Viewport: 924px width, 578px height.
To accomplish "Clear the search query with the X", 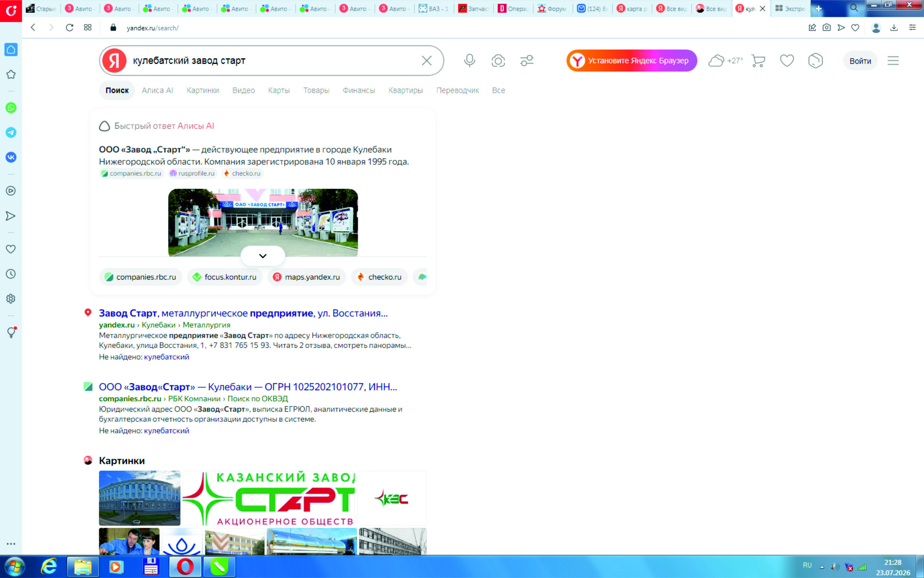I will [427, 61].
